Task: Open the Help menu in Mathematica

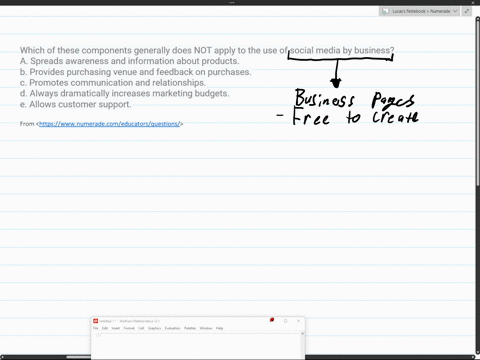Action: 219,328
